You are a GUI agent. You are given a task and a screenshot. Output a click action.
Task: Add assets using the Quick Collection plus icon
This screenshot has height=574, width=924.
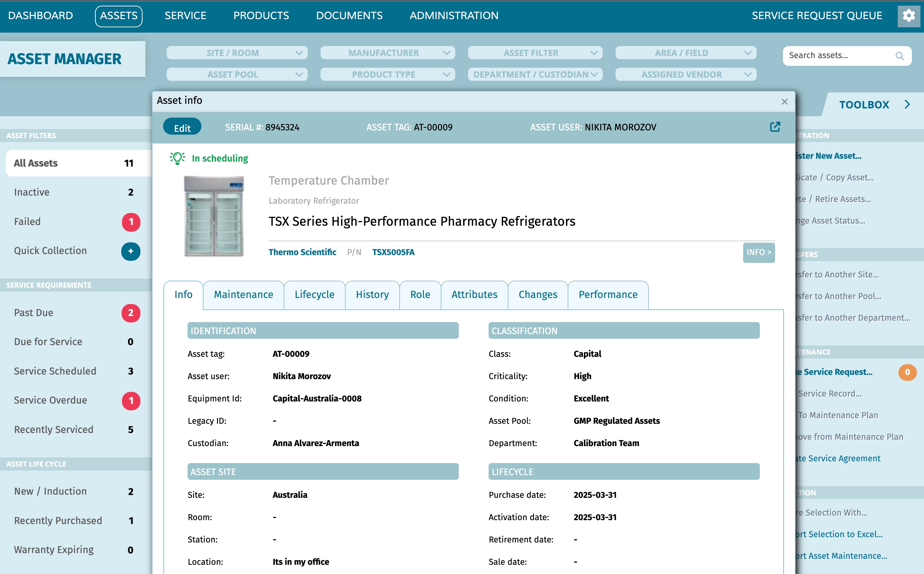[130, 251]
